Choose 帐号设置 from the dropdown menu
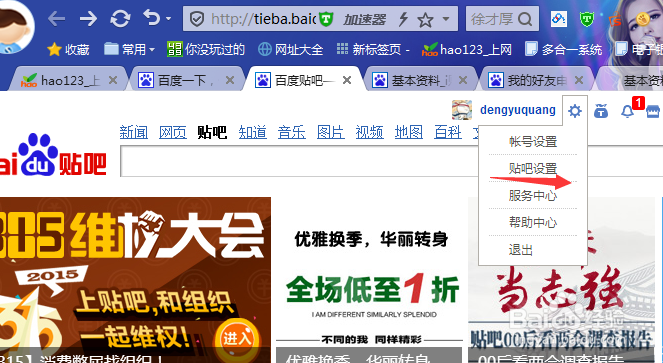The image size is (663, 363). [533, 142]
